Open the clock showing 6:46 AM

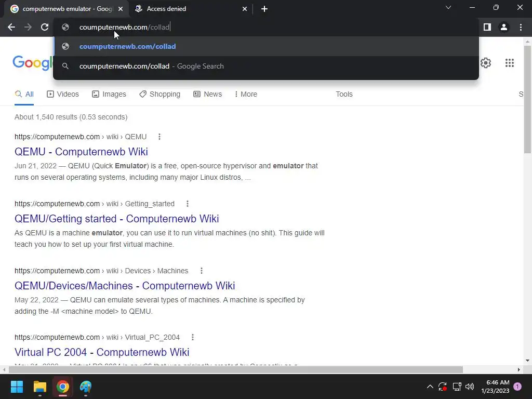(x=495, y=387)
